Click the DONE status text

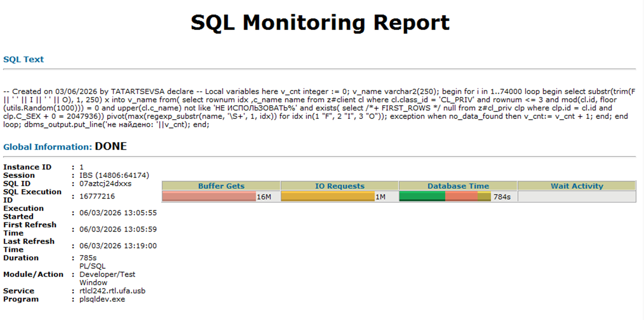click(111, 147)
